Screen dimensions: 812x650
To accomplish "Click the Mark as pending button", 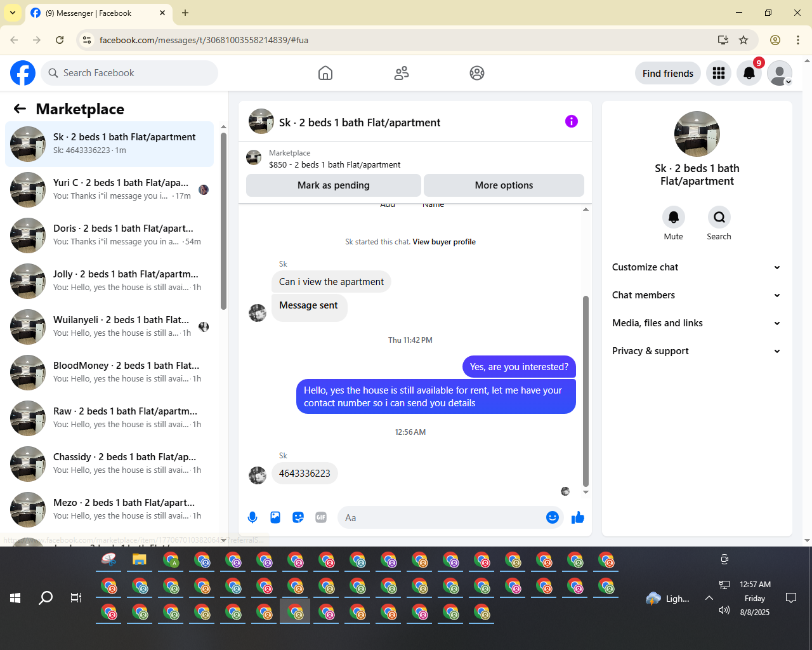I will click(x=334, y=185).
